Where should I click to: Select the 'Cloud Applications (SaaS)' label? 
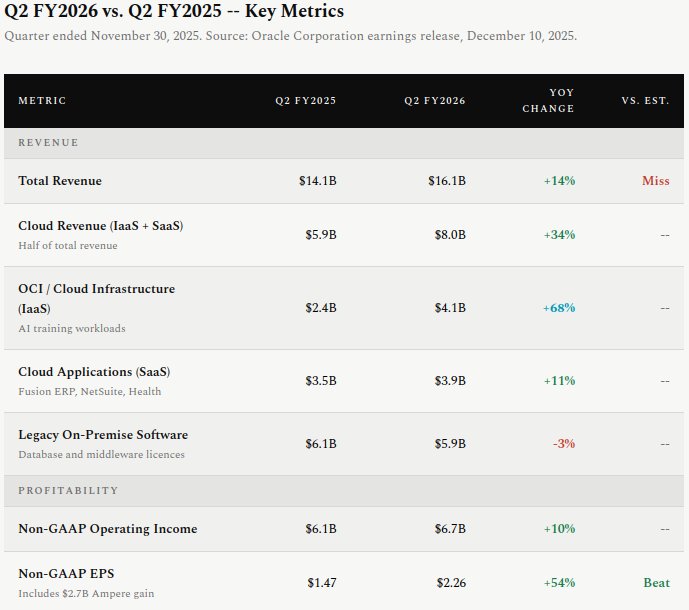[94, 372]
